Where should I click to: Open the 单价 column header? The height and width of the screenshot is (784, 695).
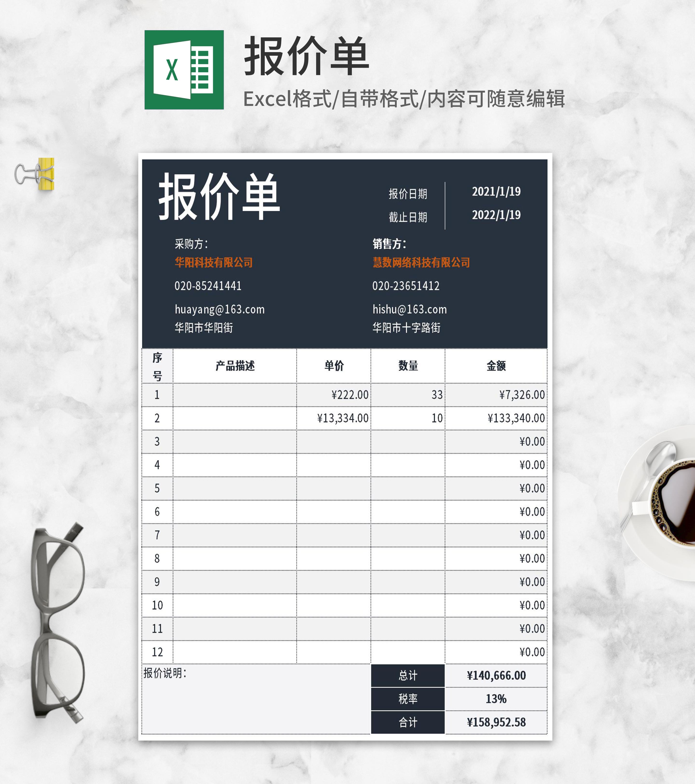[334, 366]
